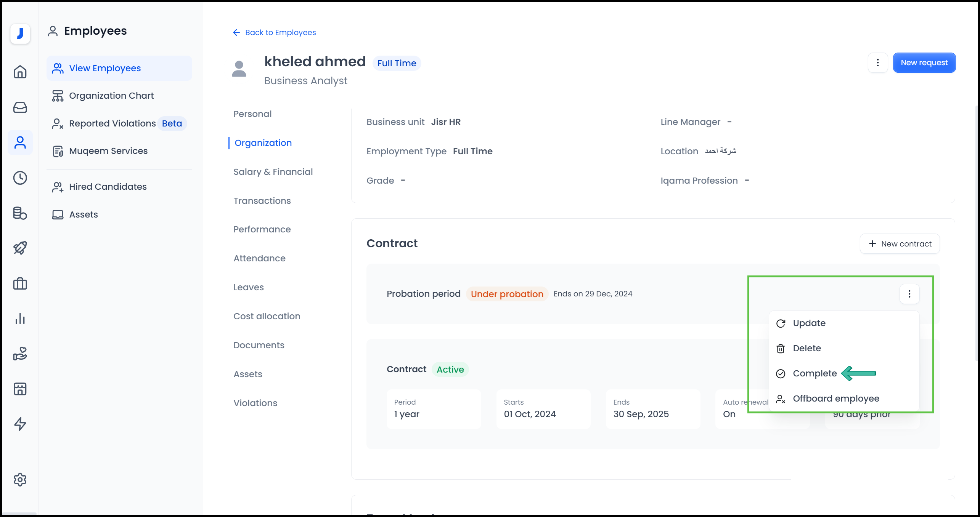The width and height of the screenshot is (980, 517).
Task: Click the briefcase icon in rail
Action: 20,283
